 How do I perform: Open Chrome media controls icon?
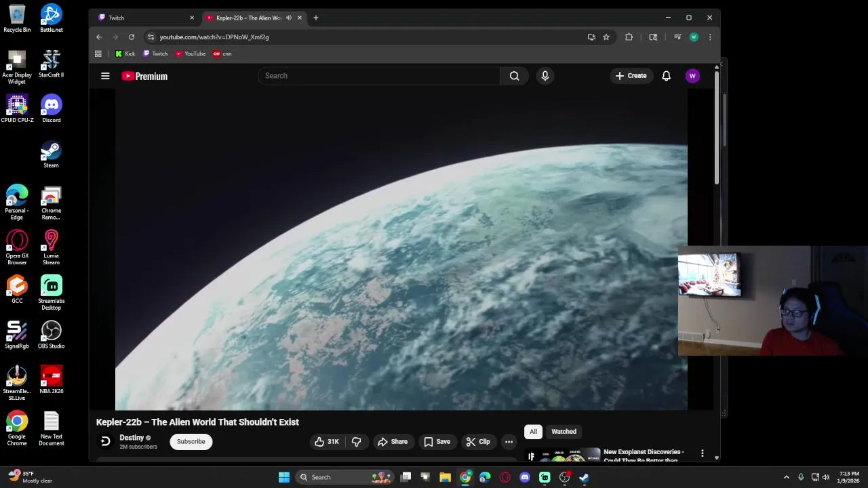(x=677, y=37)
